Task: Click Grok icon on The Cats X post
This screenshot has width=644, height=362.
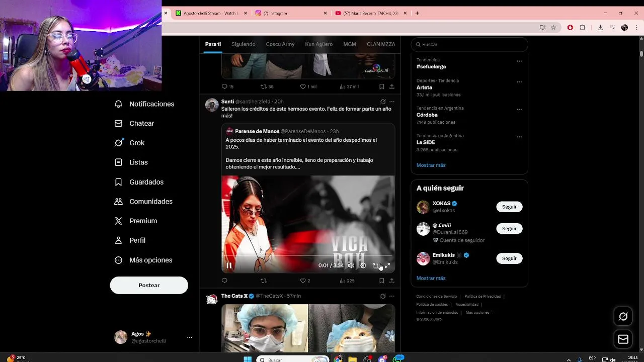Action: coord(383,296)
